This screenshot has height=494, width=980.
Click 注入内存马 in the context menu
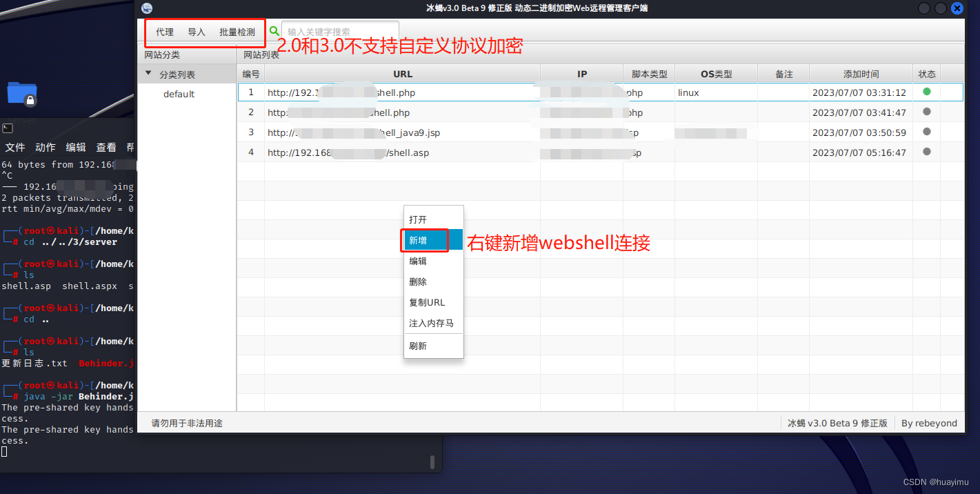pyautogui.click(x=431, y=323)
